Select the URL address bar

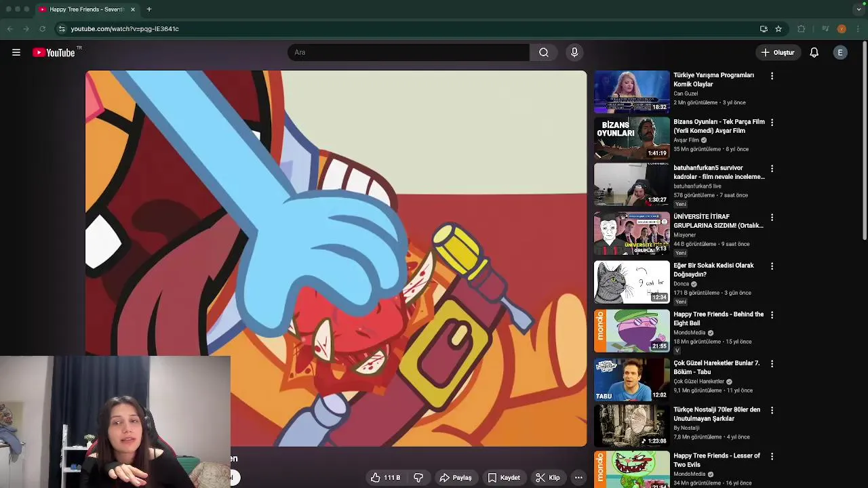click(x=407, y=28)
